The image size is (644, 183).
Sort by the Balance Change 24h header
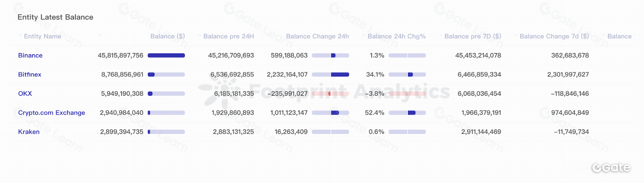point(317,36)
